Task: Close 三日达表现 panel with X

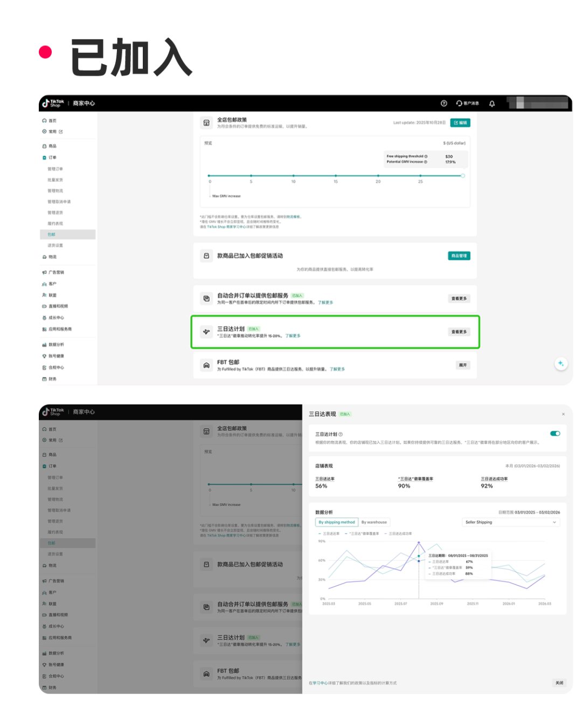Action: click(x=563, y=414)
